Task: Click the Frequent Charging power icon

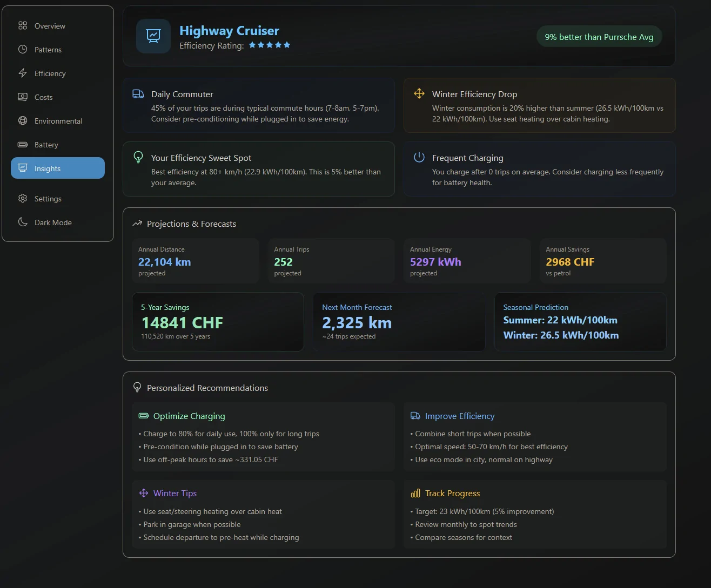Action: tap(419, 157)
